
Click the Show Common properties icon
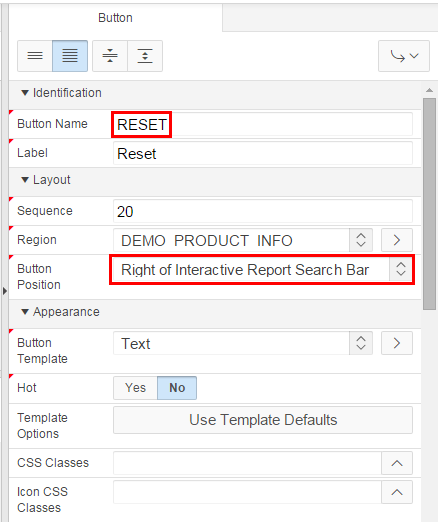(35, 56)
